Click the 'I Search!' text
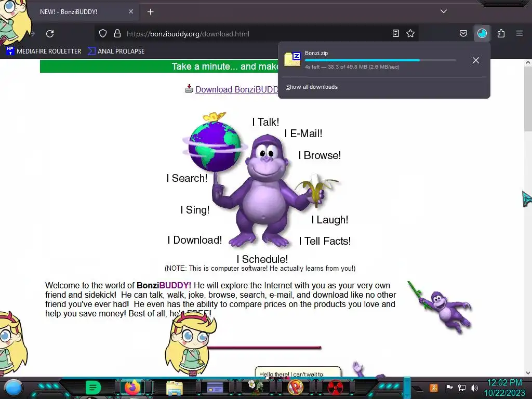This screenshot has width=532, height=399. pyautogui.click(x=187, y=178)
